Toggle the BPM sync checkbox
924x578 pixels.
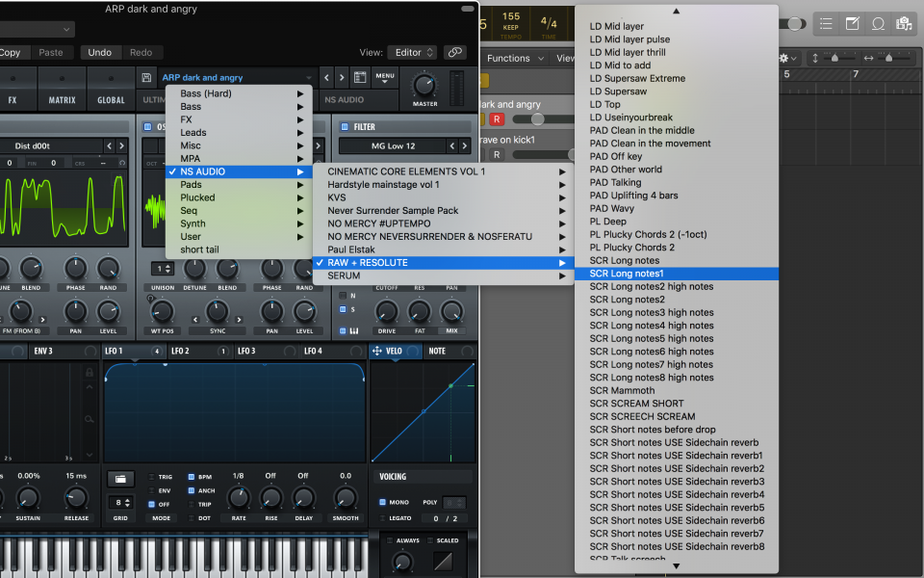point(191,477)
